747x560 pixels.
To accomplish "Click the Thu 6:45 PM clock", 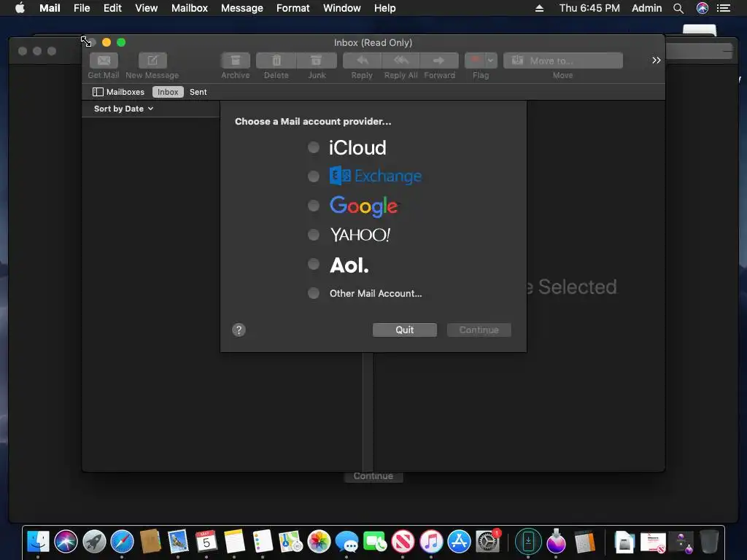I will pyautogui.click(x=589, y=8).
